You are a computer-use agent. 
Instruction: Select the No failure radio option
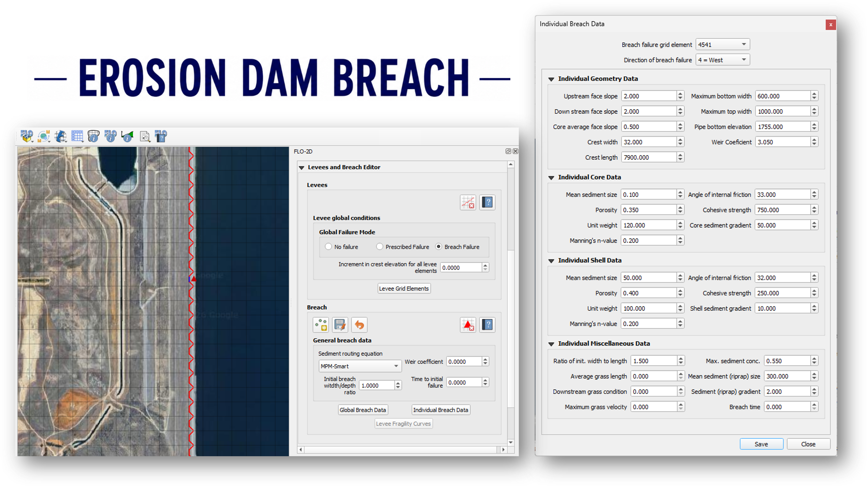click(328, 247)
